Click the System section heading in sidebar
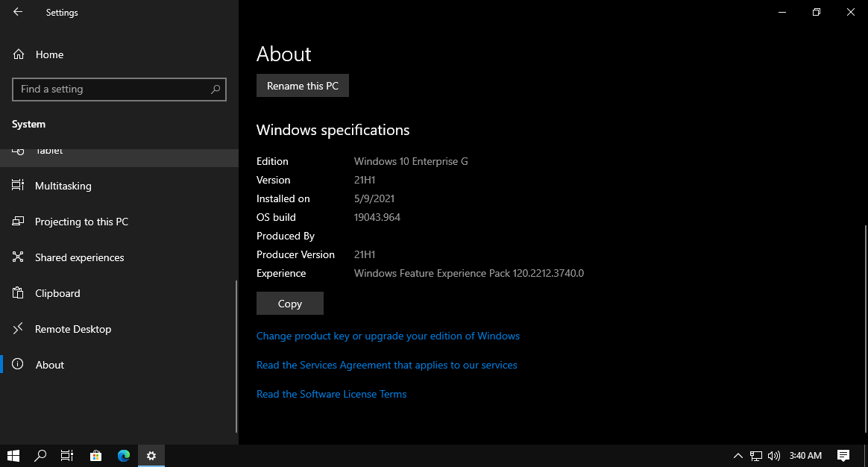Viewport: 868px width, 467px height. point(28,124)
